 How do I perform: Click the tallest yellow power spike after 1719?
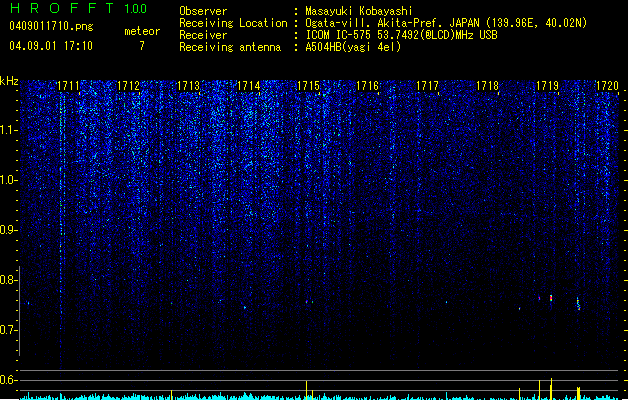pyautogui.click(x=551, y=388)
